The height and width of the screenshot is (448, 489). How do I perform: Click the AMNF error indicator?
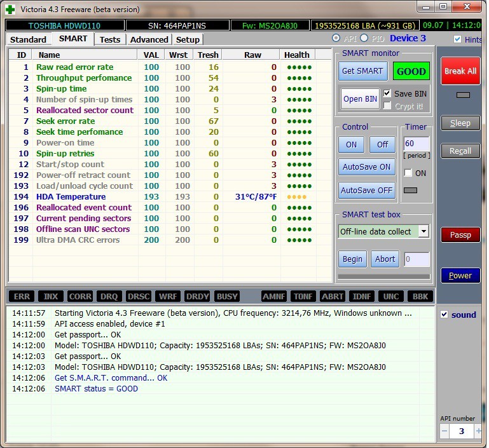[x=274, y=296]
